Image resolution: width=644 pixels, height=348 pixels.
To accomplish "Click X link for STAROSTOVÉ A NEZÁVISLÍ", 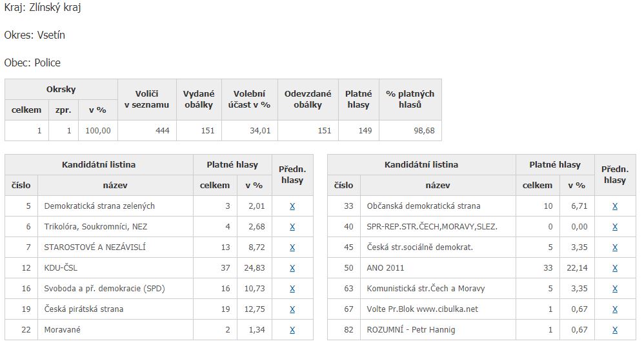I will coord(292,247).
